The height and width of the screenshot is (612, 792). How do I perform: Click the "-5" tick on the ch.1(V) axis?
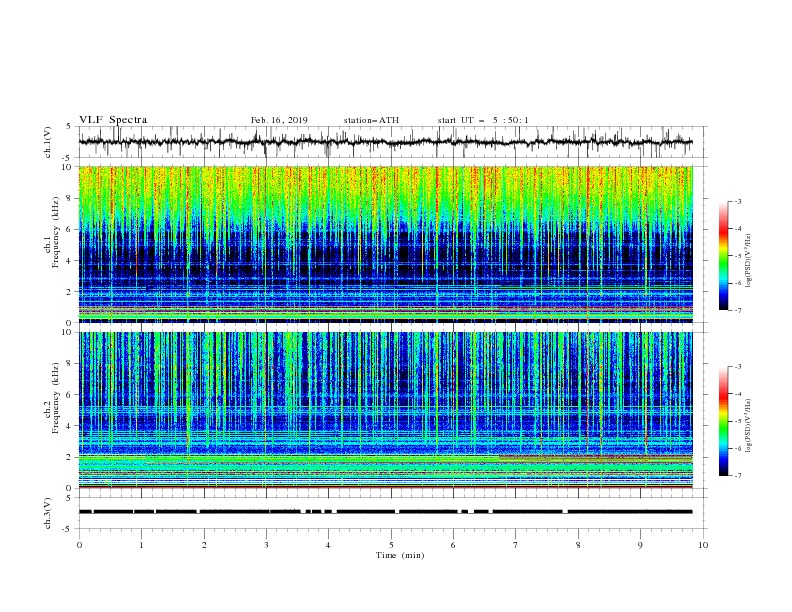(x=68, y=158)
